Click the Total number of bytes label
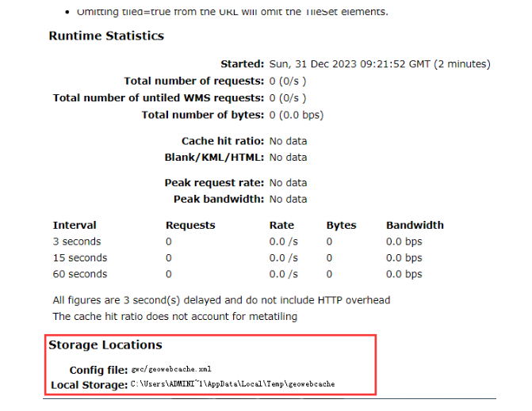 202,115
